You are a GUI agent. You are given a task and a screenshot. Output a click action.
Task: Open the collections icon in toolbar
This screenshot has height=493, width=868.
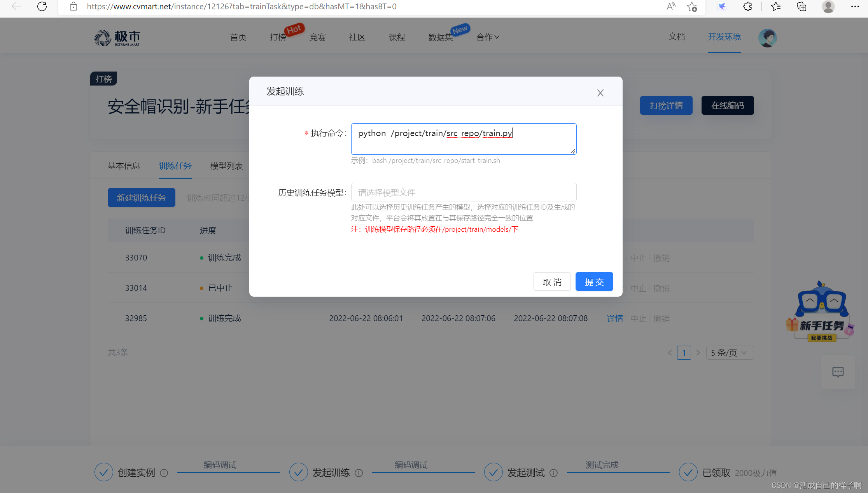tap(801, 7)
